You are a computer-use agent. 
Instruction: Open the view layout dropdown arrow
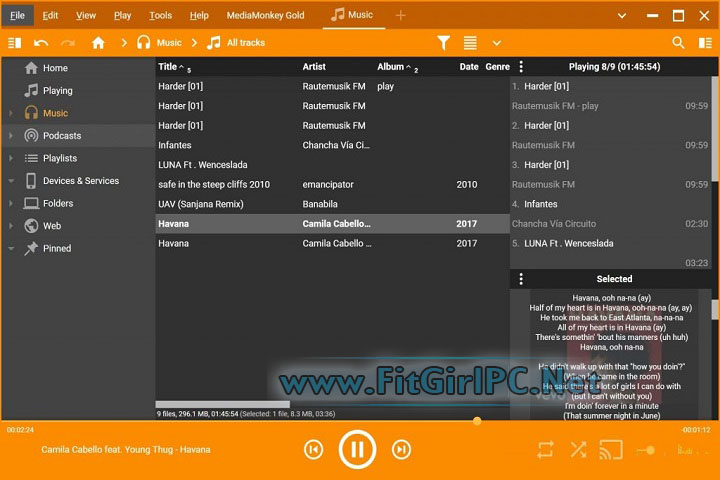coord(497,43)
